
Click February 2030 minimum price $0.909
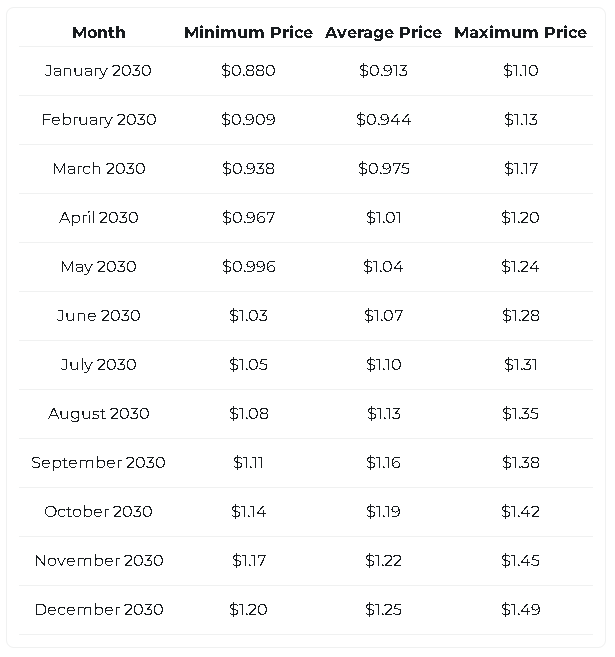point(248,120)
